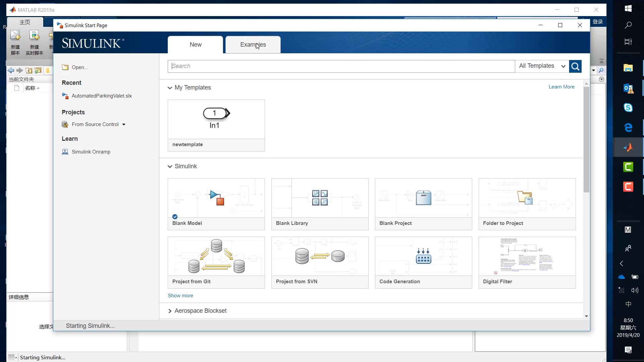This screenshot has width=644, height=362.
Task: Click the MATLAB search documentation icon
Action: click(601, 70)
